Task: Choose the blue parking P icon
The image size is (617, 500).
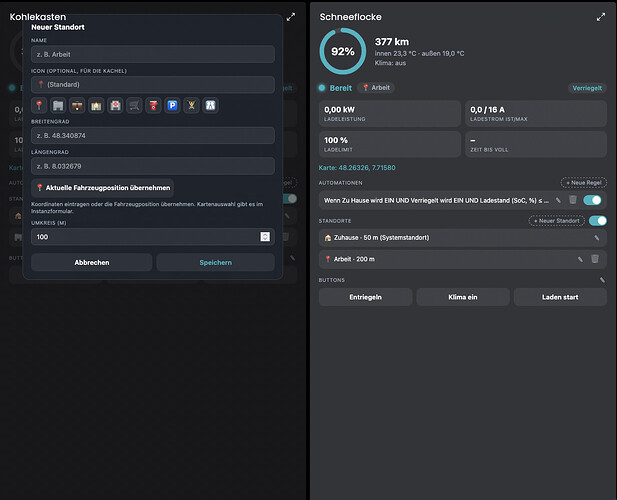Action: 172,105
